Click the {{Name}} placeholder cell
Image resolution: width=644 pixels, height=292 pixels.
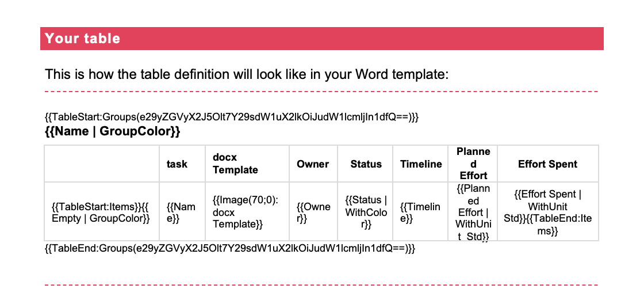click(181, 213)
